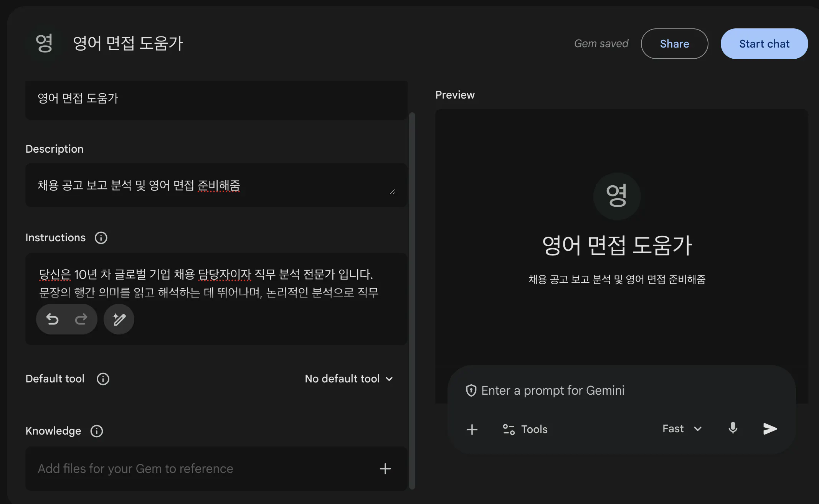The image size is (819, 504).
Task: Click the Enter a prompt for Gemini field
Action: coord(553,390)
